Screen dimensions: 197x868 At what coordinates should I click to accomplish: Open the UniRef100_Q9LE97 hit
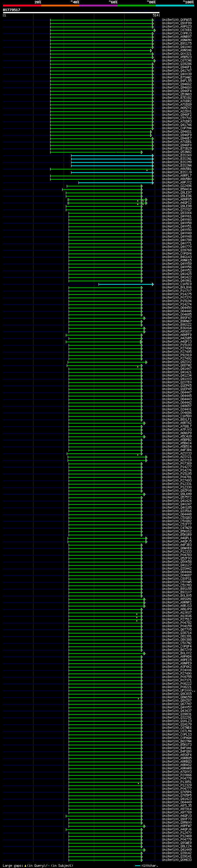pyautogui.click(x=177, y=193)
